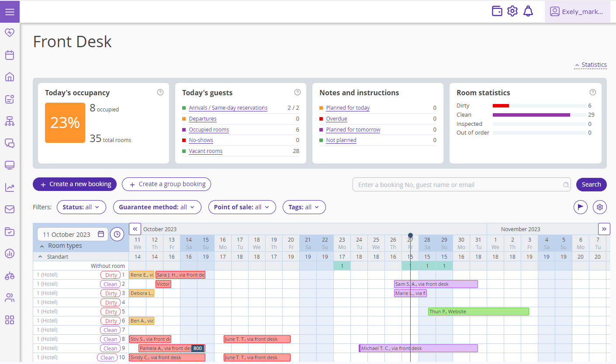Toggle the Dirty status of room 1
This screenshot has width=616, height=364.
[x=111, y=275]
